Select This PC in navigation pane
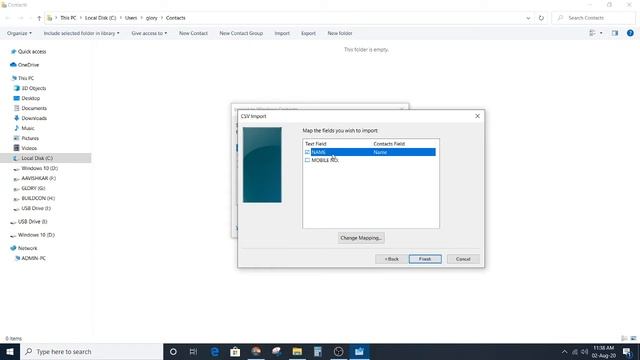The width and height of the screenshot is (640, 360). pyautogui.click(x=26, y=78)
